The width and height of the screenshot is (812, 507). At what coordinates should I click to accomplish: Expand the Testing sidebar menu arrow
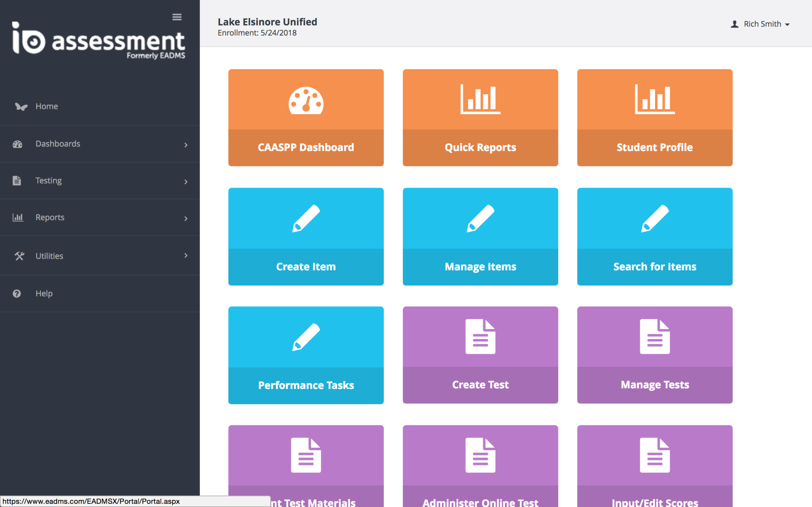[x=186, y=182]
